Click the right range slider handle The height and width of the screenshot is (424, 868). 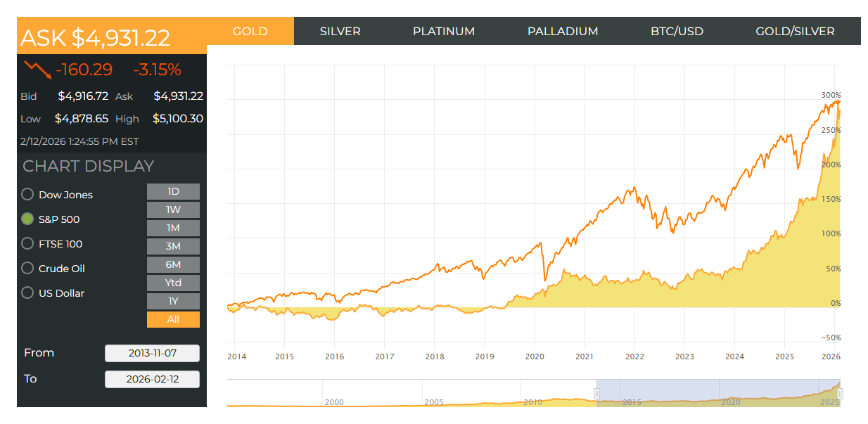click(840, 393)
